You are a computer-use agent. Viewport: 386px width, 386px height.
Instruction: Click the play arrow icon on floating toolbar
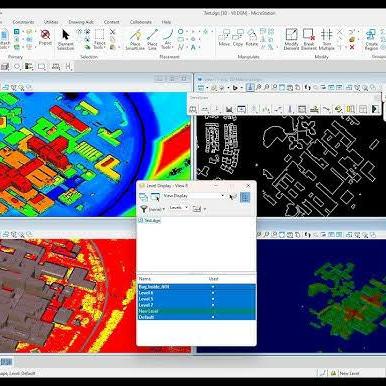[375, 109]
